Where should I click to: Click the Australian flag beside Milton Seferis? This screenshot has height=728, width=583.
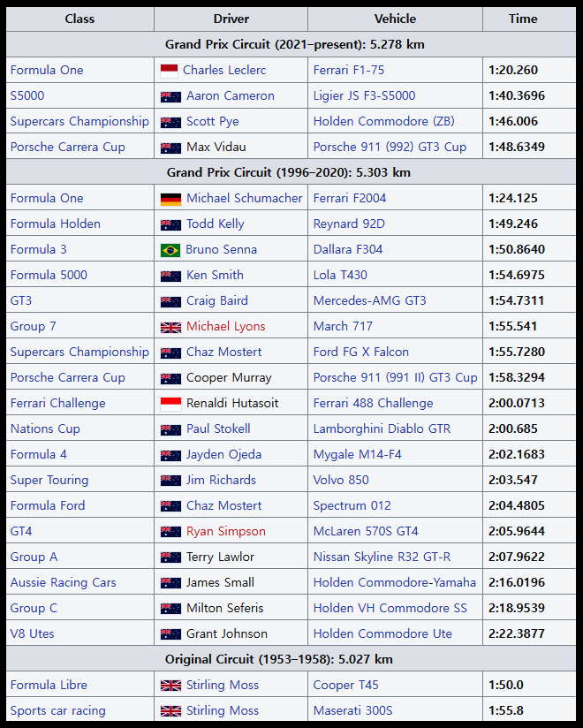(x=170, y=609)
